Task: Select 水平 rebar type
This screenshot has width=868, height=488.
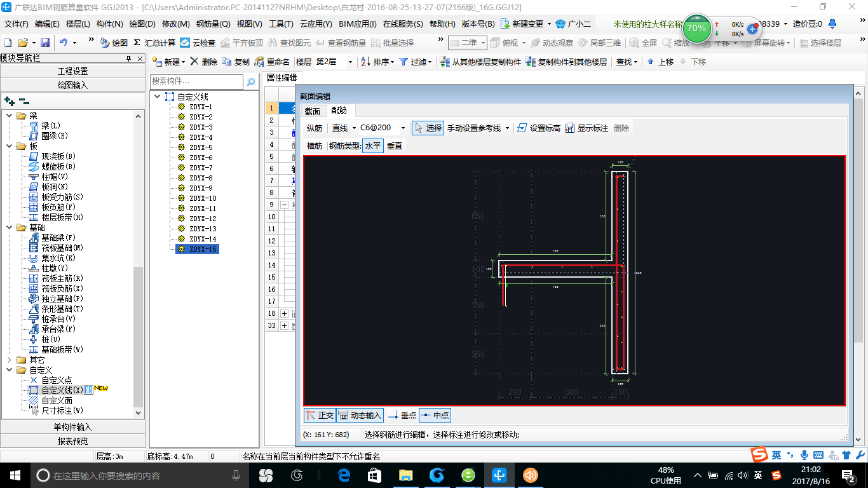Action: tap(373, 146)
